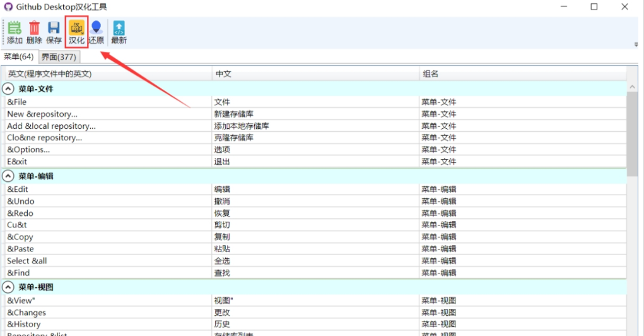
Task: Click the vertical scrollbar thumb
Action: (632, 134)
